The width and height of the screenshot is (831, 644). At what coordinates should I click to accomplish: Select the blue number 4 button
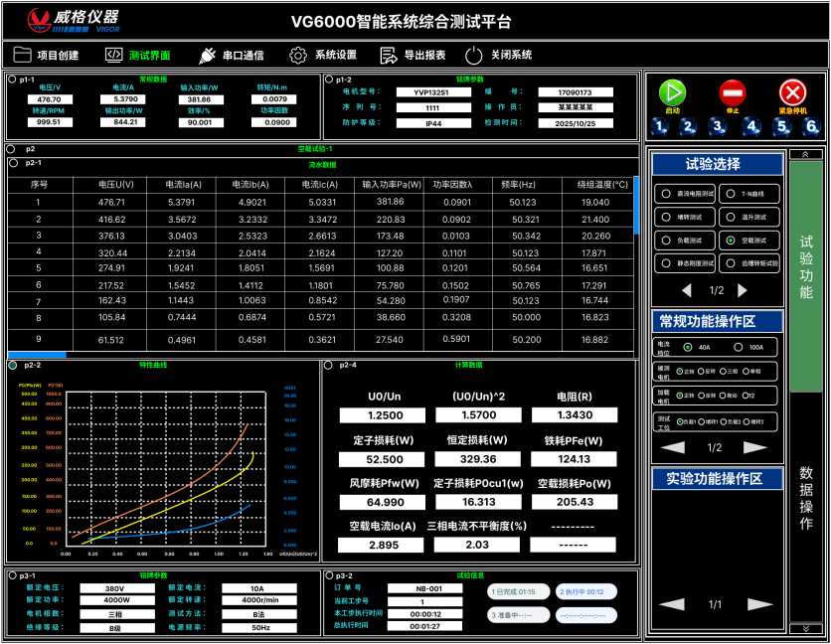click(751, 126)
